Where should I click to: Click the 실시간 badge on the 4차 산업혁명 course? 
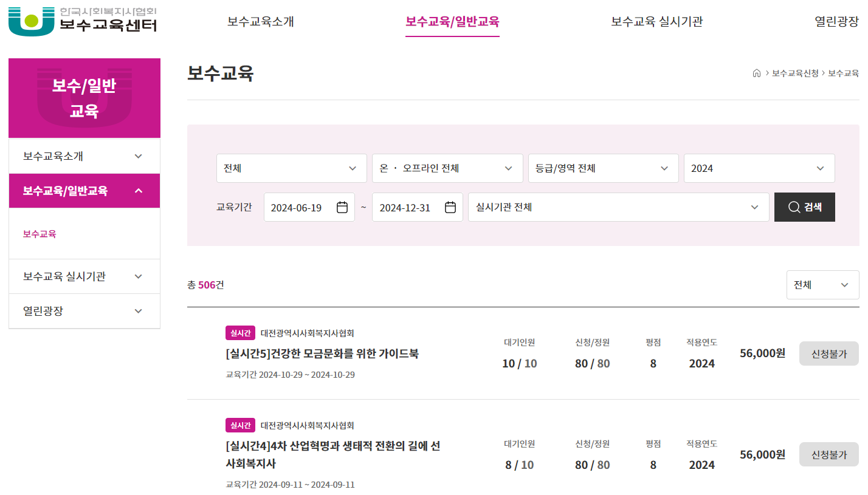coord(239,425)
